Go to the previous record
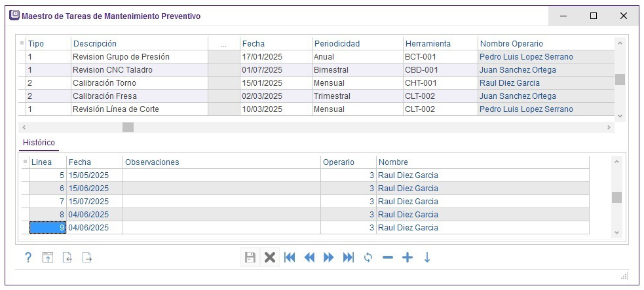The image size is (644, 290). tap(309, 258)
